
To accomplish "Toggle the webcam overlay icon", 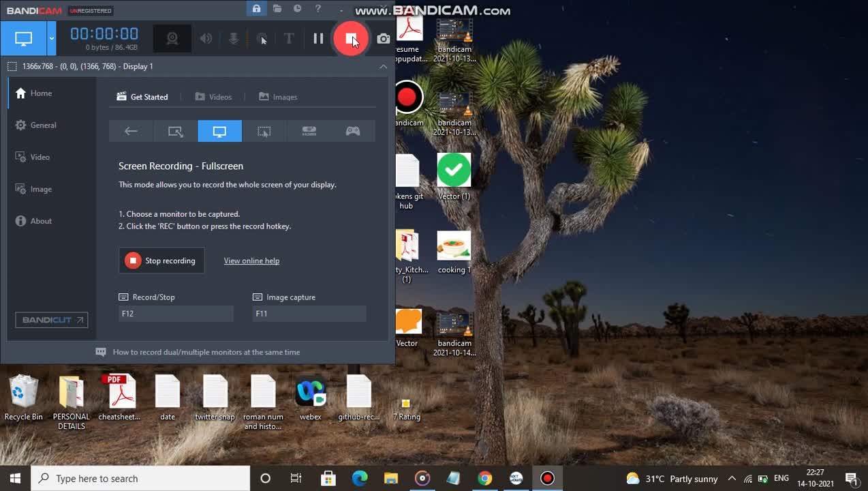I will [172, 39].
